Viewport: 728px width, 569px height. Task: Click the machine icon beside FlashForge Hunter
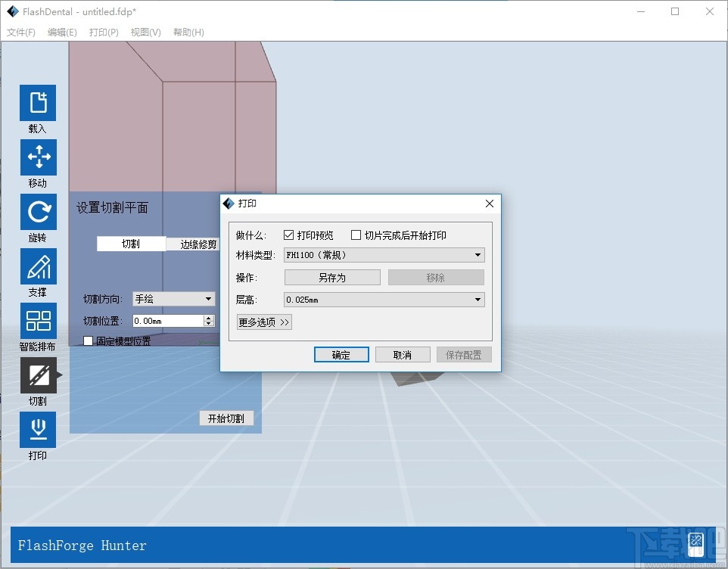[x=695, y=543]
